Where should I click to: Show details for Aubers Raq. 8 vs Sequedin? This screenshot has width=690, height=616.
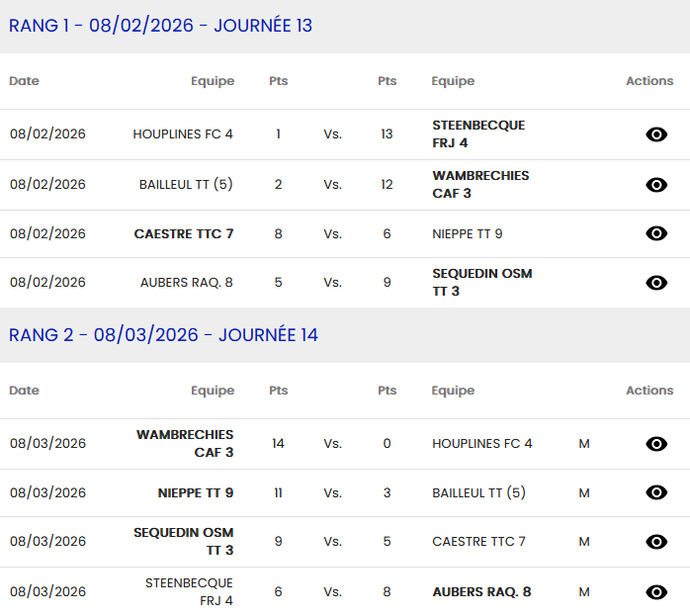coord(656,283)
